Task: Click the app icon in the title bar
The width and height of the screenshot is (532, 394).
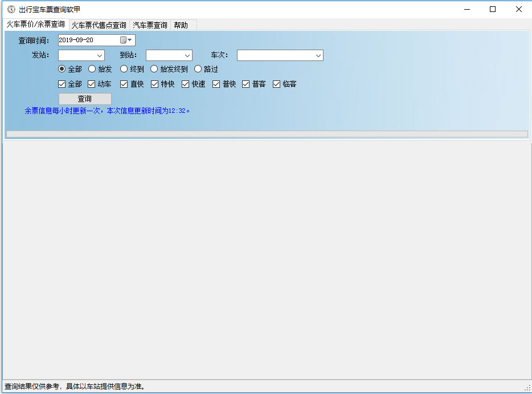Action: click(11, 9)
